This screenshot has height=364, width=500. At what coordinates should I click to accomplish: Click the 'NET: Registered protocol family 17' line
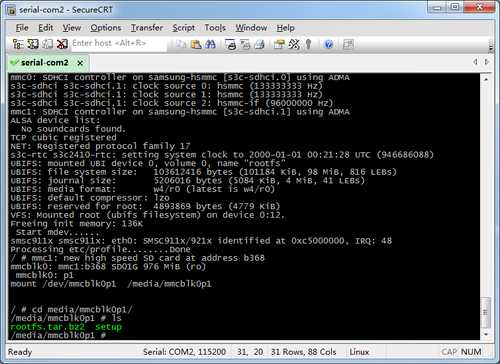coord(100,146)
